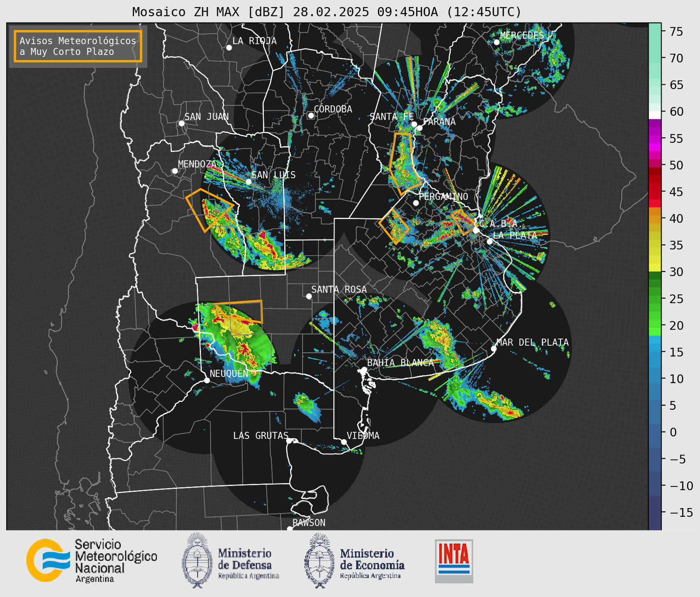Select the SAN JUAN city marker
The image size is (700, 597).
pos(182,123)
